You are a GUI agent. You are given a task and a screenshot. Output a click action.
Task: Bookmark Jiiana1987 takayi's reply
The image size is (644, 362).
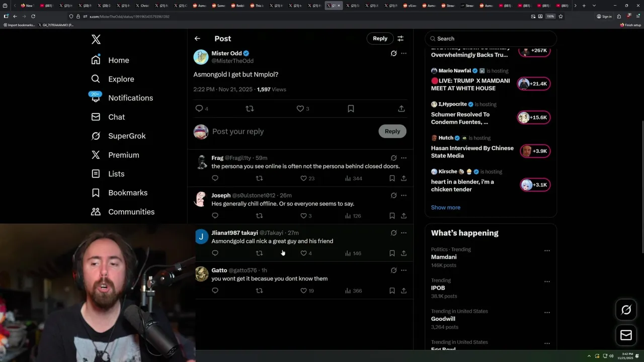[x=392, y=253]
